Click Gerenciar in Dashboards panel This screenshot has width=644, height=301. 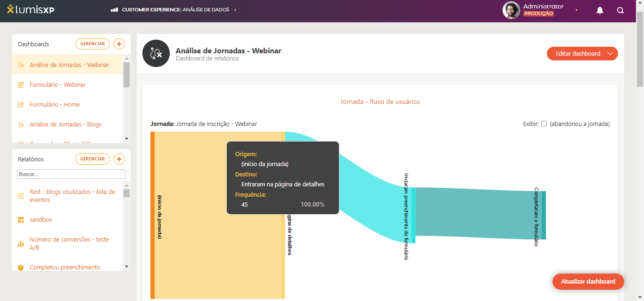pos(92,44)
